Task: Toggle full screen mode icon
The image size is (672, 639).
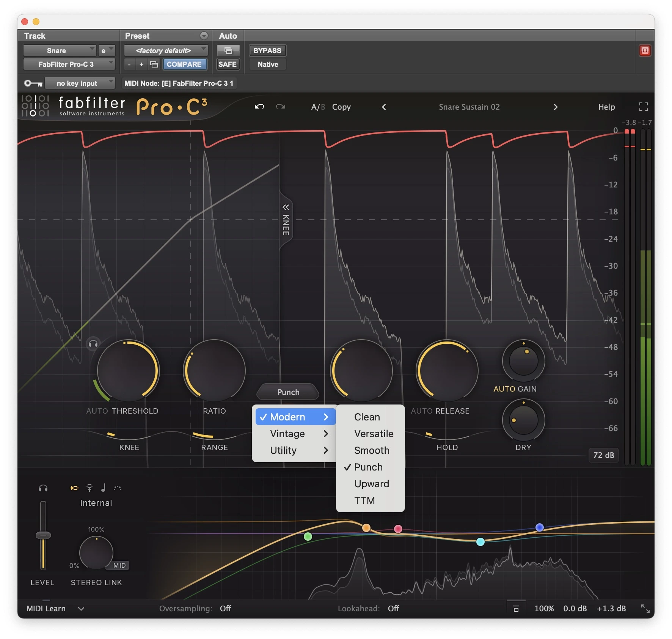Action: coord(643,107)
